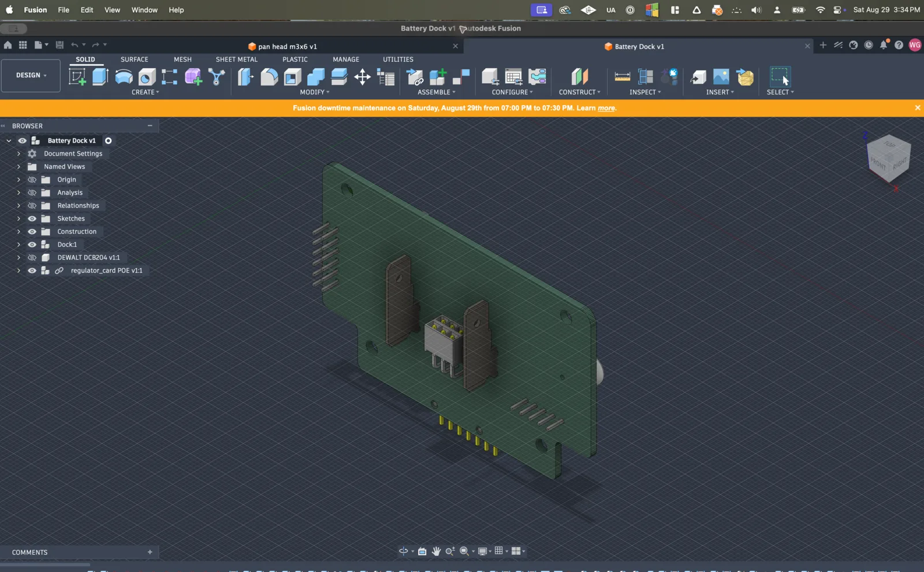
Task: Open the CREATE dropdown menu
Action: click(146, 92)
